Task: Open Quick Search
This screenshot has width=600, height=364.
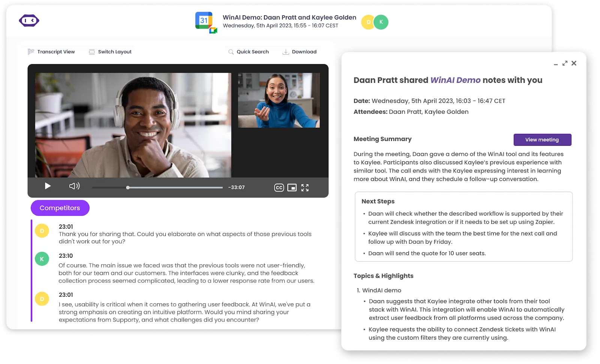Action: pyautogui.click(x=248, y=52)
